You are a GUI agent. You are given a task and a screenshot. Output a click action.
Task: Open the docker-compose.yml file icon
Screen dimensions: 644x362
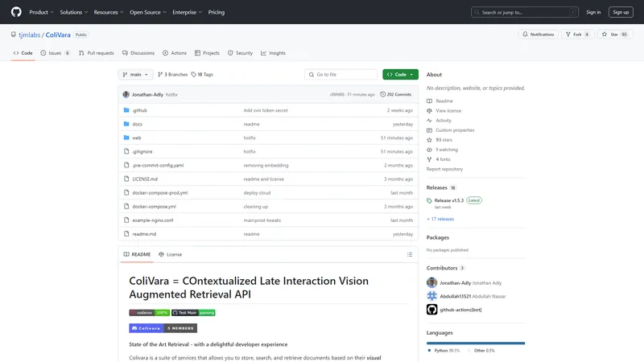tap(126, 207)
